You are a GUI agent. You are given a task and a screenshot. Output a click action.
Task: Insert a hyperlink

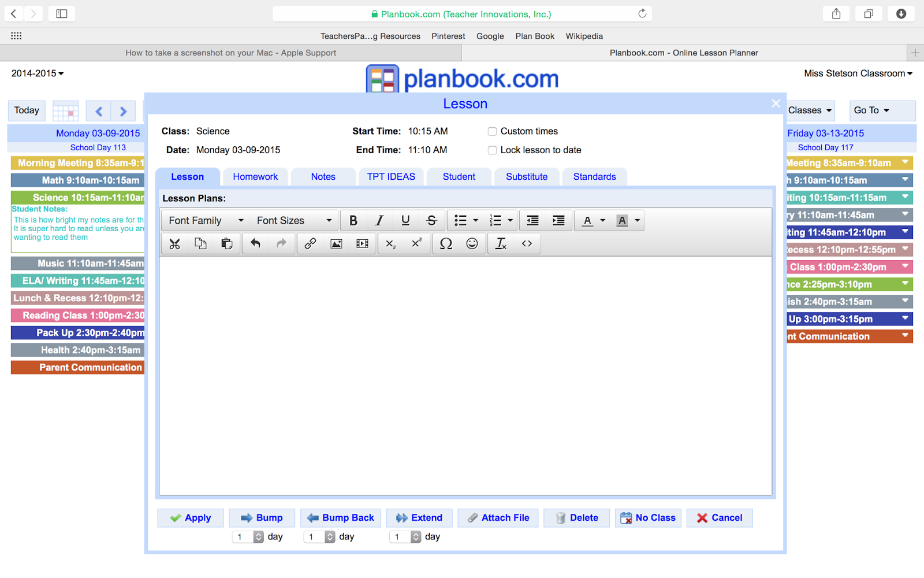(x=310, y=243)
